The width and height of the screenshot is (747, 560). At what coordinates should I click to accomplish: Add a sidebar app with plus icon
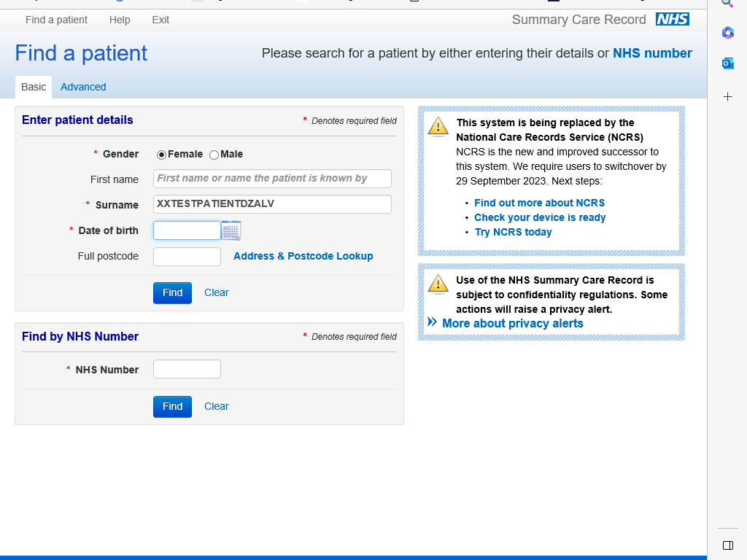727,97
